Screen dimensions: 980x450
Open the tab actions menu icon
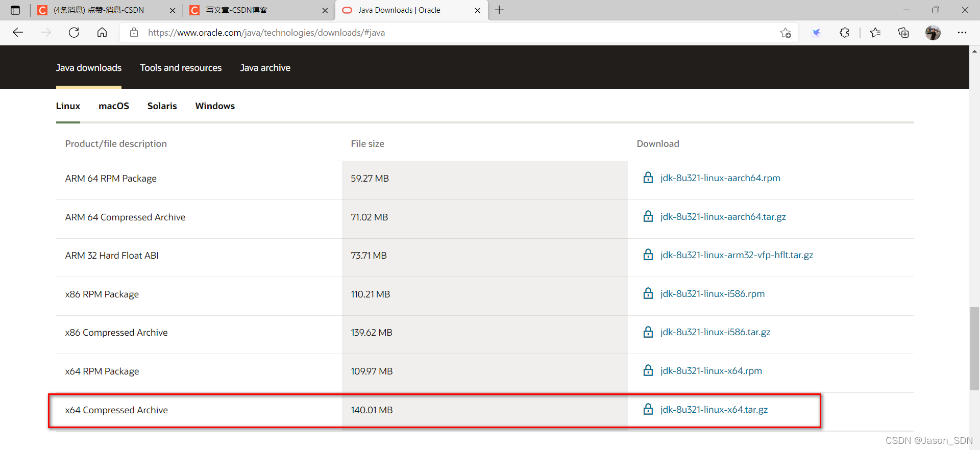pos(15,10)
